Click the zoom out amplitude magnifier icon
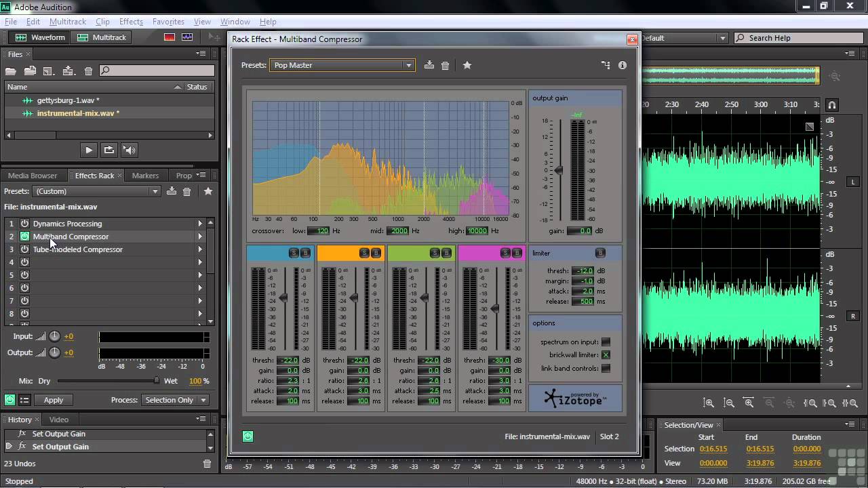 tap(729, 403)
